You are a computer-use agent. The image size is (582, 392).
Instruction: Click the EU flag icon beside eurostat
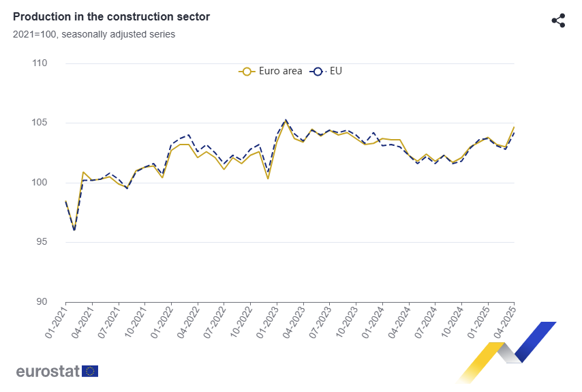[x=90, y=371]
